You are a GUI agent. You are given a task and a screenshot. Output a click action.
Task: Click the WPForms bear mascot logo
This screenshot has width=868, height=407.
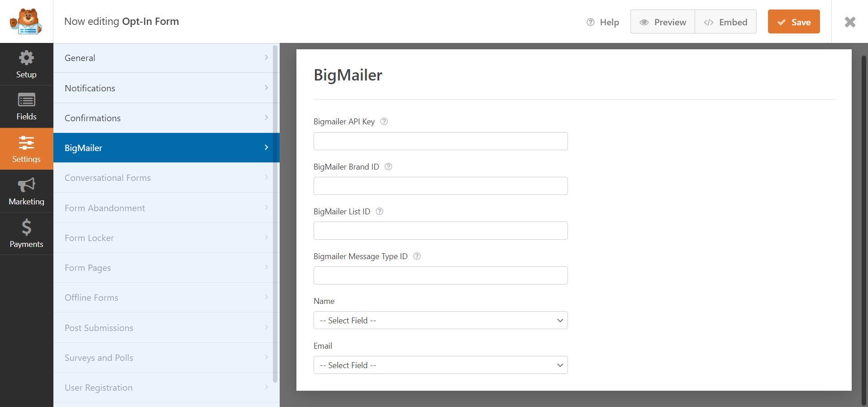(x=26, y=21)
